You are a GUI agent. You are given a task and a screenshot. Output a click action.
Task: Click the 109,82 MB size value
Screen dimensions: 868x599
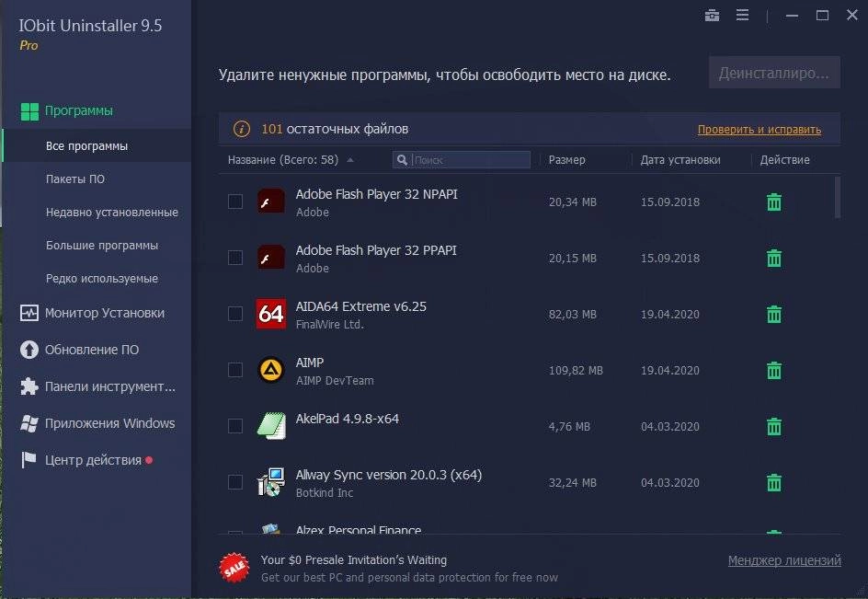tap(576, 370)
